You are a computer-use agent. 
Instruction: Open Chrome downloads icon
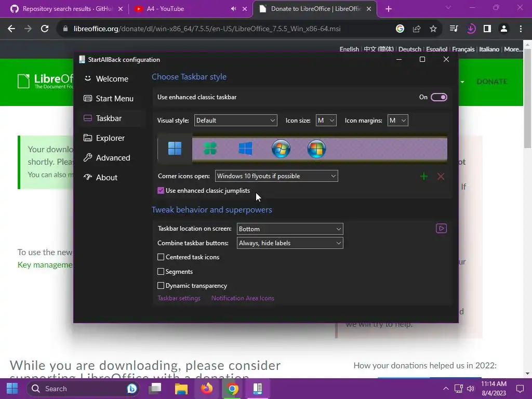coord(471,29)
